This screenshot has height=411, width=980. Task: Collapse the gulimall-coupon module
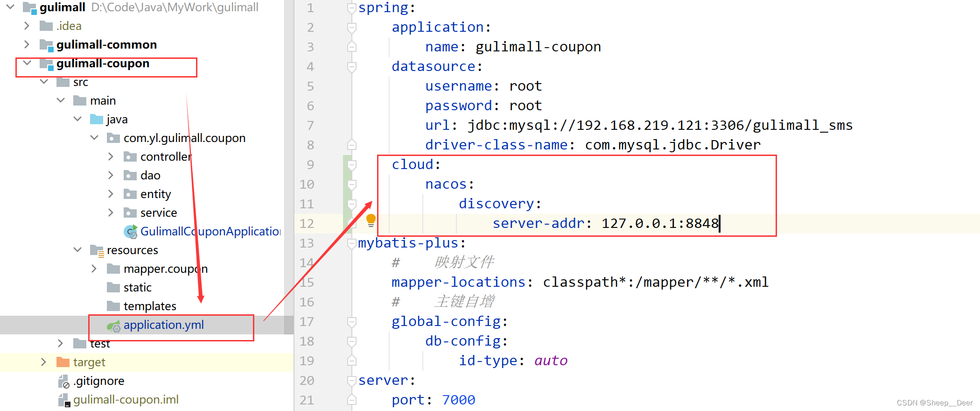pos(27,63)
